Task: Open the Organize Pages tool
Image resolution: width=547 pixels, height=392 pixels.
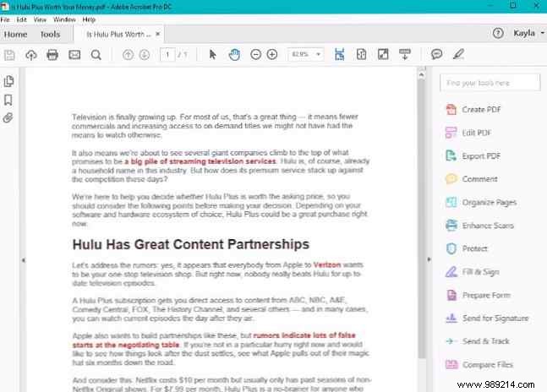Action: point(481,202)
